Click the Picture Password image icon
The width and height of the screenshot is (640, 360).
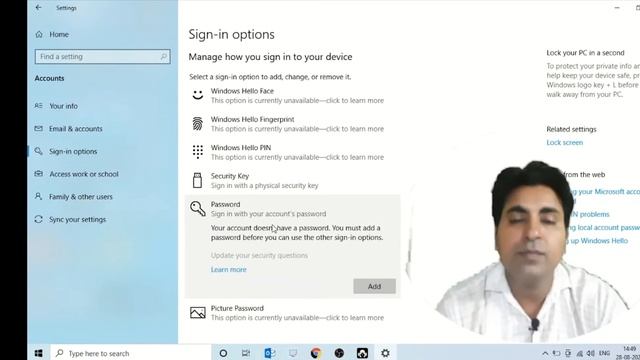198,313
